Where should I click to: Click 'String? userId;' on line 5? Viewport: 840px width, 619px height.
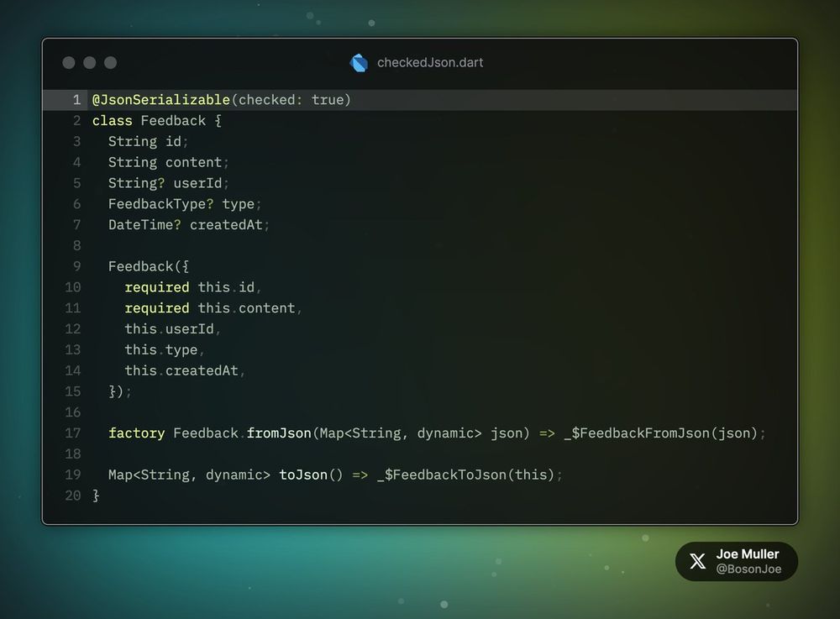click(x=169, y=183)
